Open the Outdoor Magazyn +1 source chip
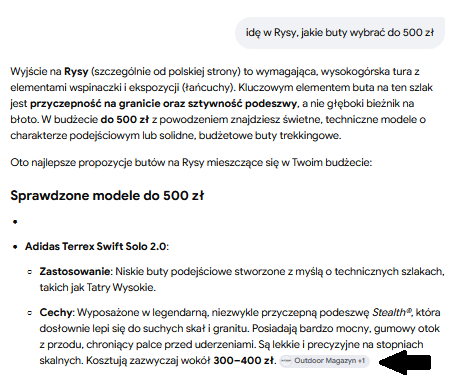 [x=324, y=361]
